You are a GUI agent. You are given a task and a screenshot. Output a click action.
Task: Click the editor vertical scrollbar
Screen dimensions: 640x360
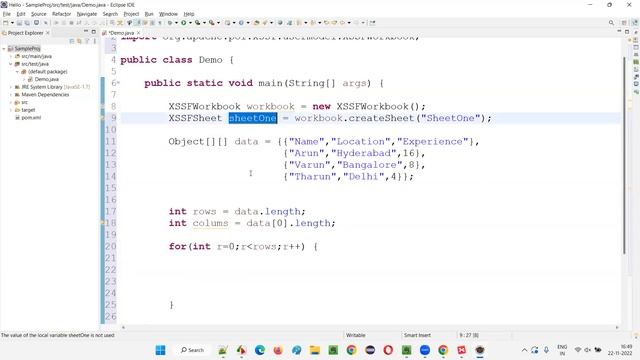pos(624,155)
